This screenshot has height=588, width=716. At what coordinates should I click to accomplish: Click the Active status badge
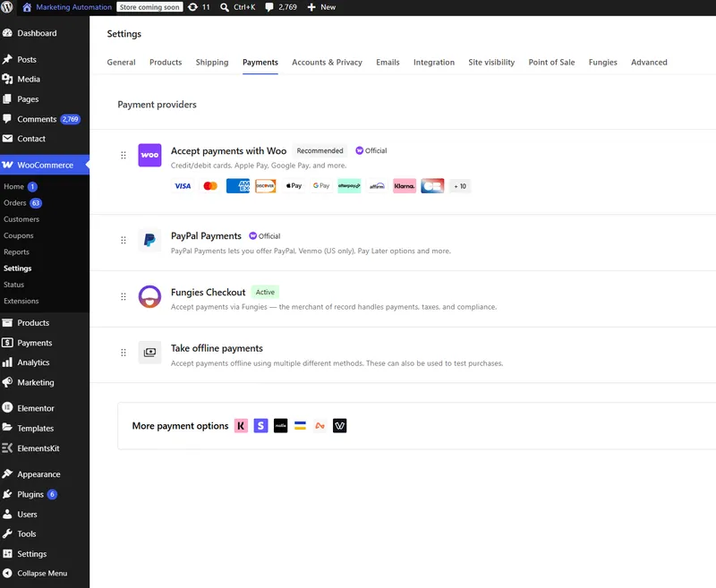point(265,292)
